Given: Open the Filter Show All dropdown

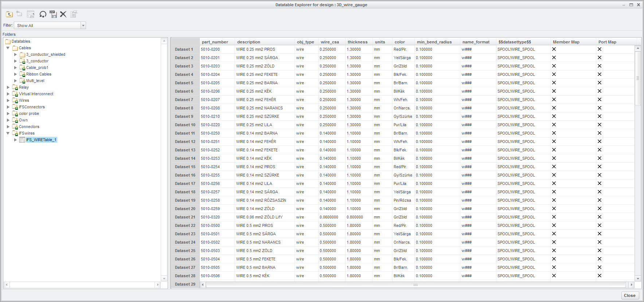Looking at the screenshot, I should (83, 26).
